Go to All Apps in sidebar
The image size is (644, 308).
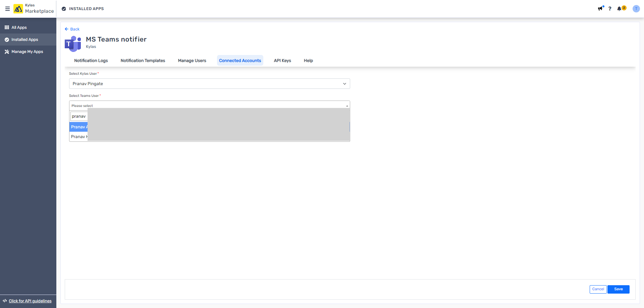[28, 27]
